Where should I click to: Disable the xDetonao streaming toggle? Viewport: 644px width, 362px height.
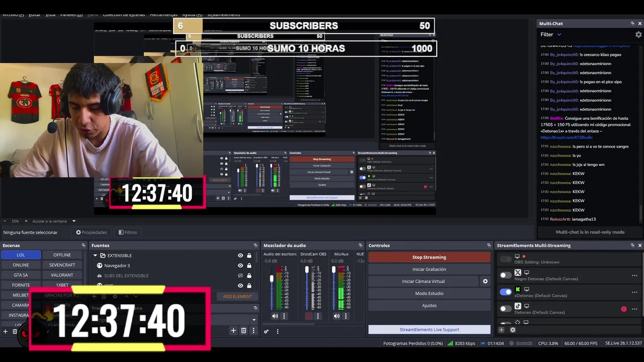tap(505, 292)
